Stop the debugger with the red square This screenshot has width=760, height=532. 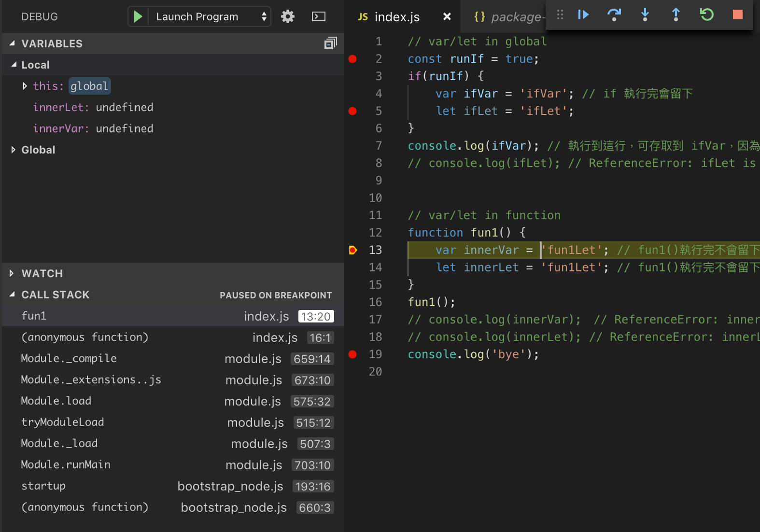pyautogui.click(x=737, y=15)
